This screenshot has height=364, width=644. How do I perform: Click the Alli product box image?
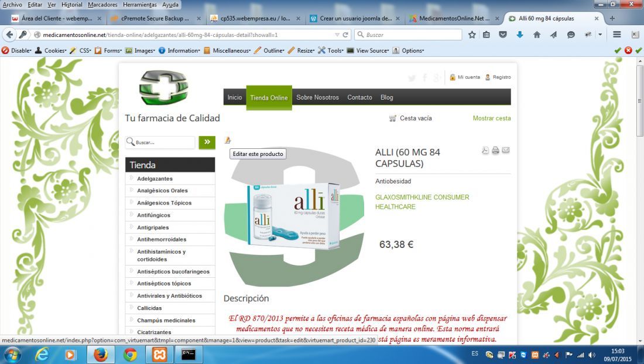[293, 216]
